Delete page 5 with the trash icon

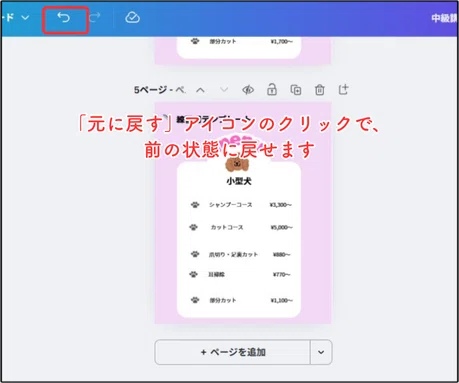tap(320, 90)
